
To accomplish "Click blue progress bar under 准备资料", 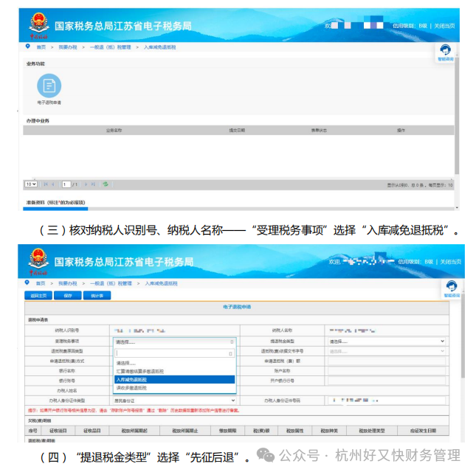I will click(55, 209).
